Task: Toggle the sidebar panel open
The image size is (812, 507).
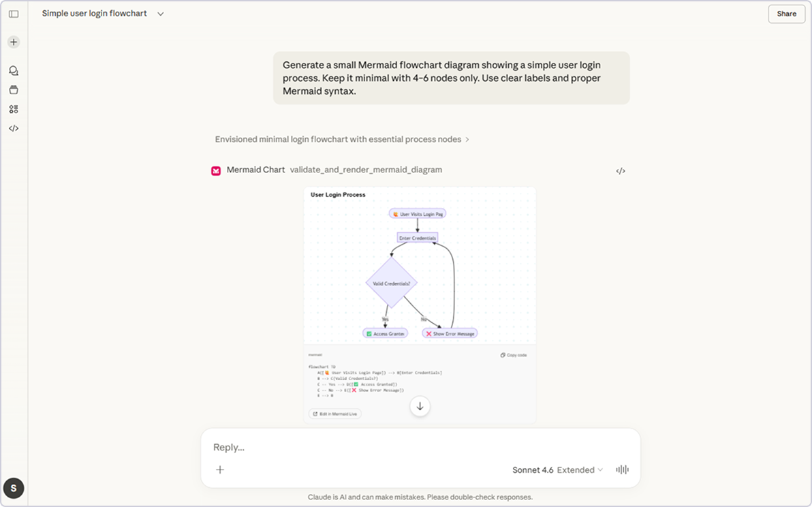Action: (14, 14)
